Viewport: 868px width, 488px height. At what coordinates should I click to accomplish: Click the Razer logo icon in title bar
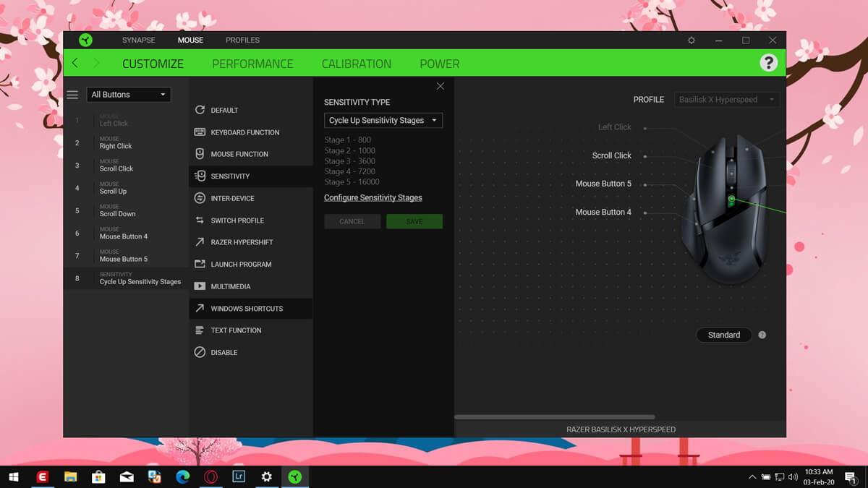tap(86, 40)
